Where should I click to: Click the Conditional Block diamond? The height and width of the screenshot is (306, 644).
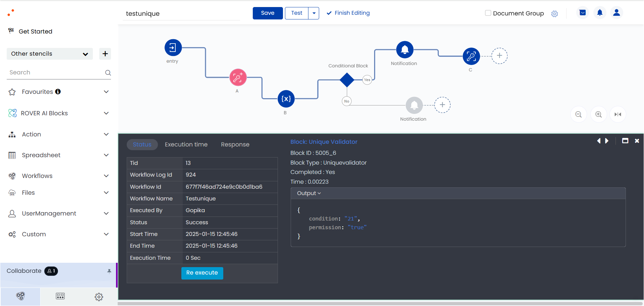point(347,80)
